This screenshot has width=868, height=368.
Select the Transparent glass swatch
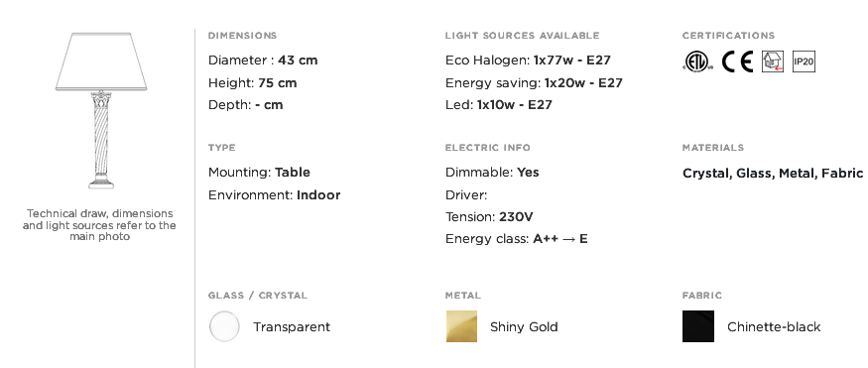click(x=224, y=326)
